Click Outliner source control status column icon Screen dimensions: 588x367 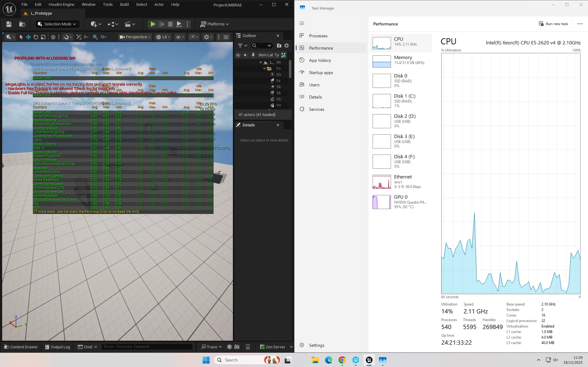point(284,55)
